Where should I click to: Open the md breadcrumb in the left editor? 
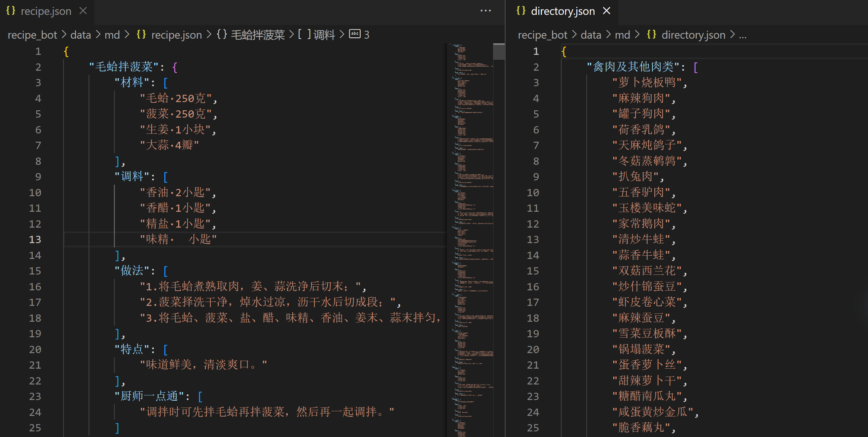click(x=112, y=35)
